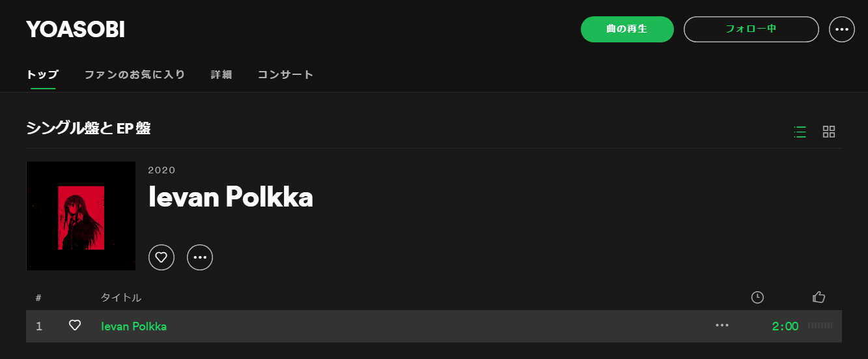Click the thumbs-up popularity column header
Image resolution: width=868 pixels, height=359 pixels.
tap(819, 297)
